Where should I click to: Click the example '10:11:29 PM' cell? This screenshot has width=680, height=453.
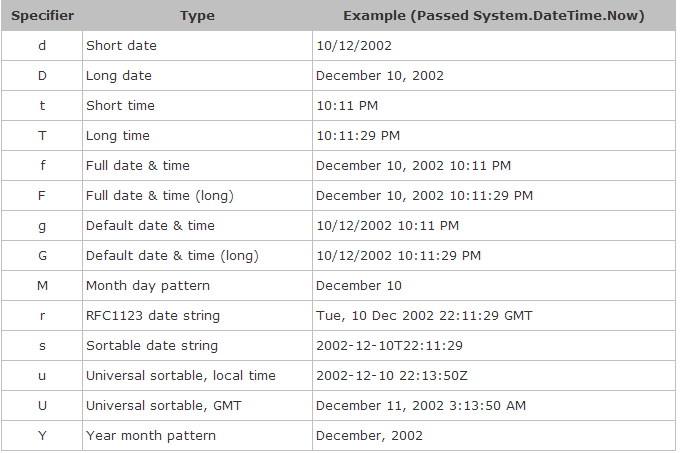(494, 136)
